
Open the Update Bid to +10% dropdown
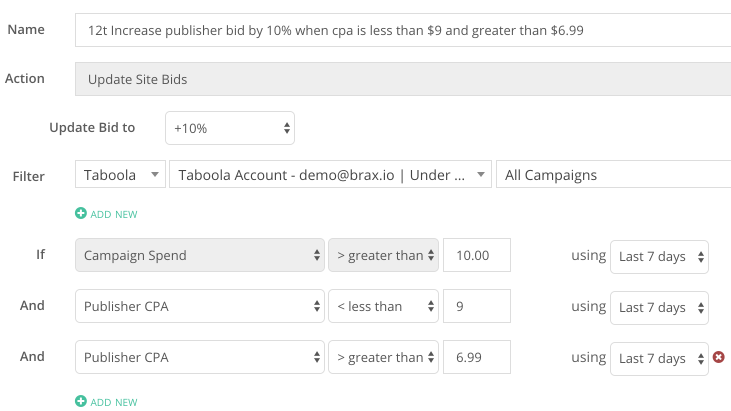pos(230,128)
